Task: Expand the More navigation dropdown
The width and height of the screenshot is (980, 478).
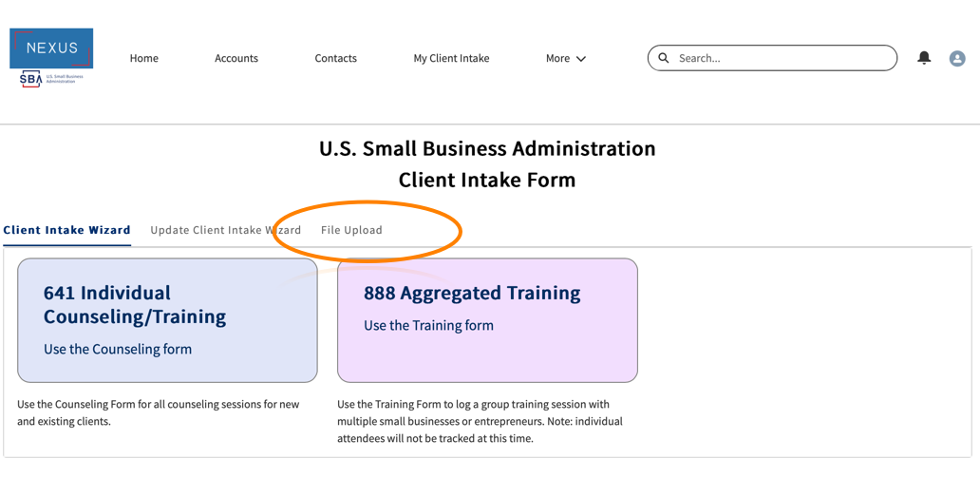Action: (566, 59)
